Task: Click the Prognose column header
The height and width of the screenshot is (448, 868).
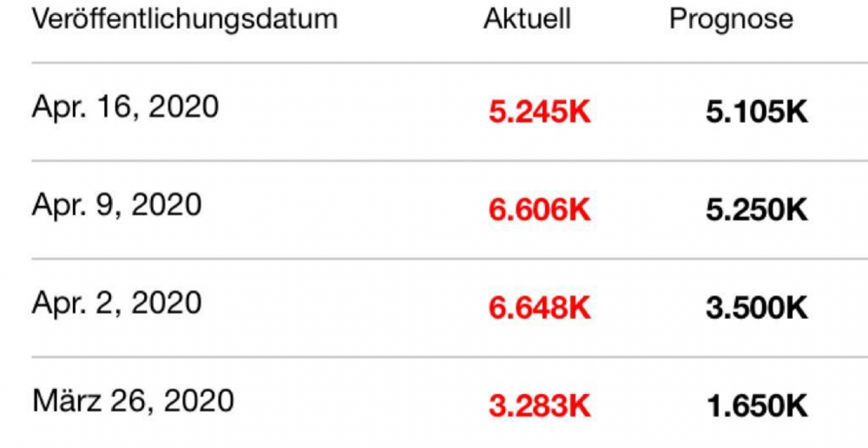Action: click(731, 19)
